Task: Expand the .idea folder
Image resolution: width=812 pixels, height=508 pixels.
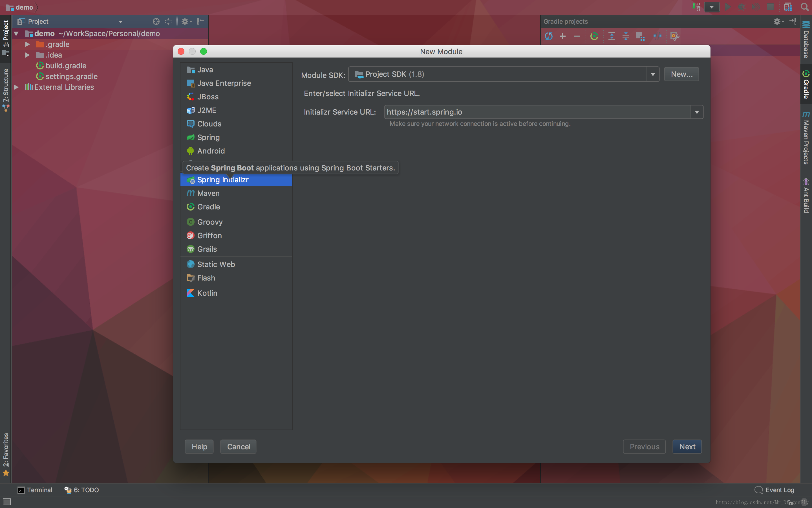Action: (28, 55)
